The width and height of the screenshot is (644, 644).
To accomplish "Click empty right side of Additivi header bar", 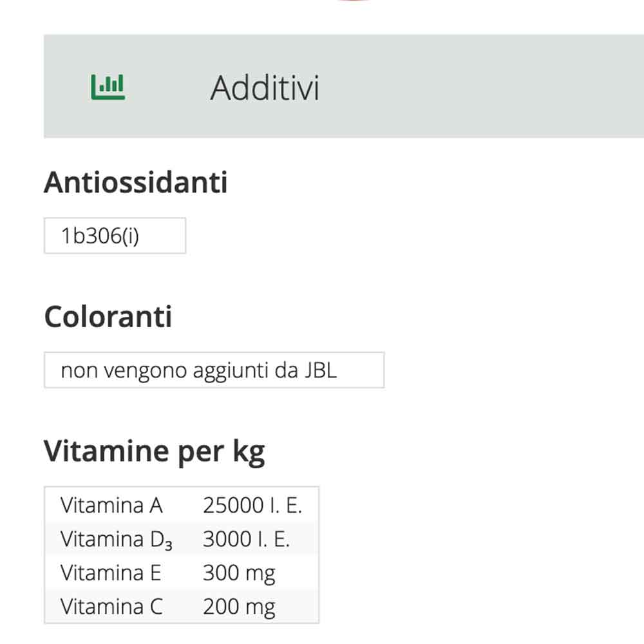I will 515,86.
